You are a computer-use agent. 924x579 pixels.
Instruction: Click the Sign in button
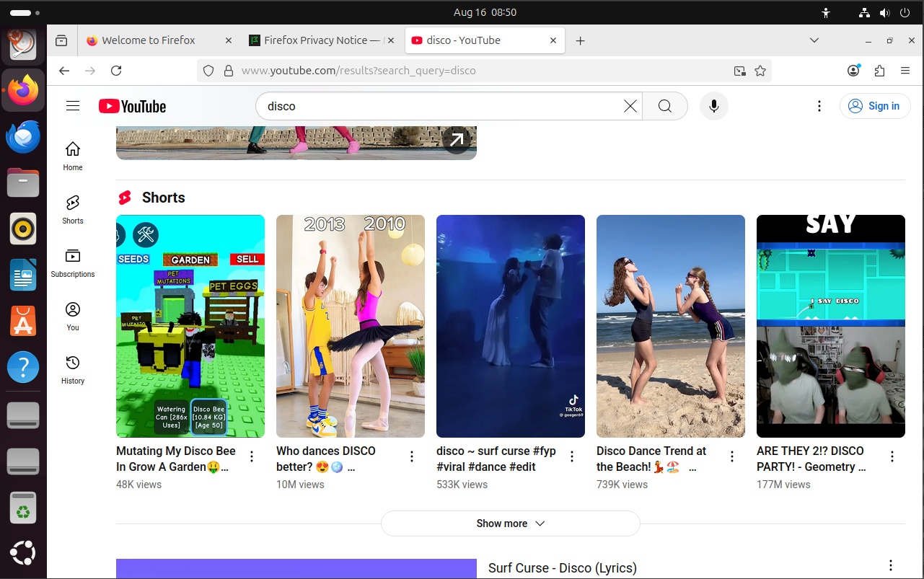tap(875, 107)
